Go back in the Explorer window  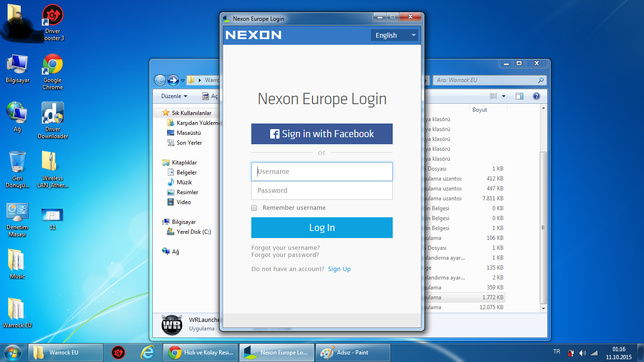(x=160, y=80)
